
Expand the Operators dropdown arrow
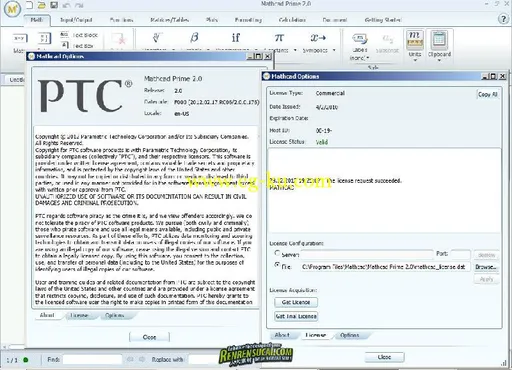173,50
